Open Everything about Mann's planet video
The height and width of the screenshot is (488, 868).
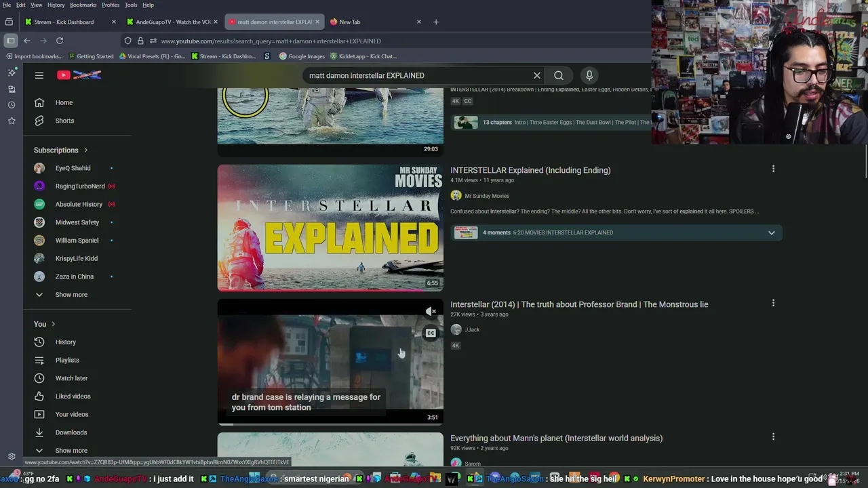click(x=556, y=439)
